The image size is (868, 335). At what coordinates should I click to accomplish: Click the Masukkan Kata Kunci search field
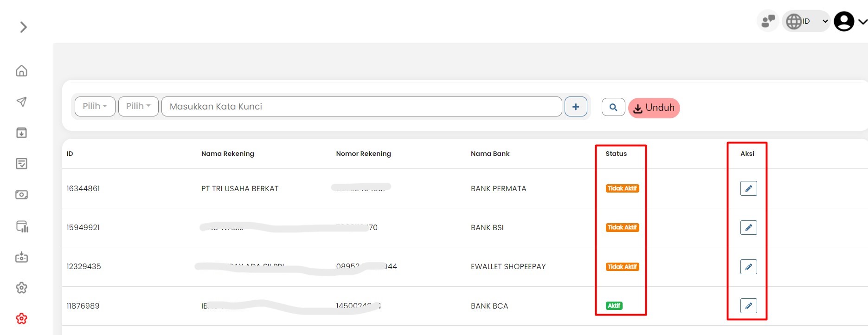[x=361, y=107]
